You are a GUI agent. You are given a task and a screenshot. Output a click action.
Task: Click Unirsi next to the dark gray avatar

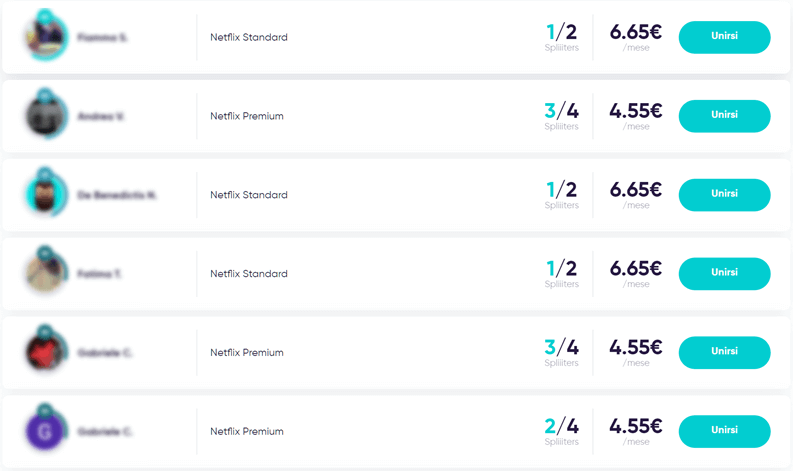(x=724, y=116)
